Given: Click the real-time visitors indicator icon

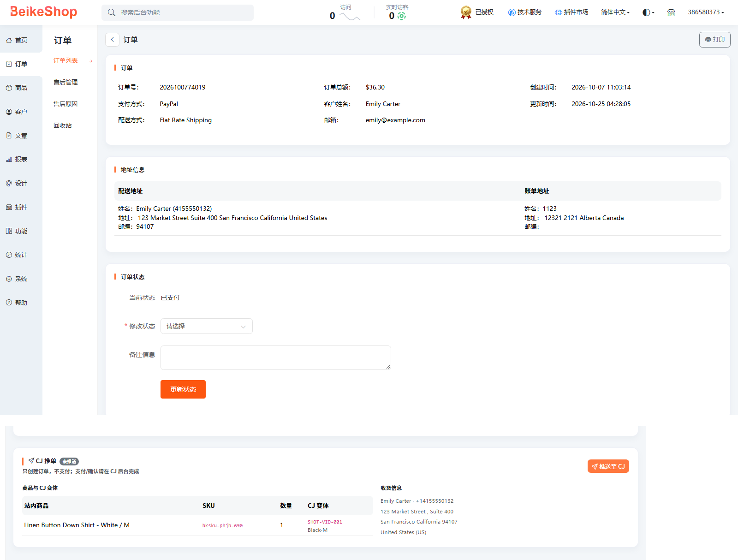Looking at the screenshot, I should [x=402, y=16].
